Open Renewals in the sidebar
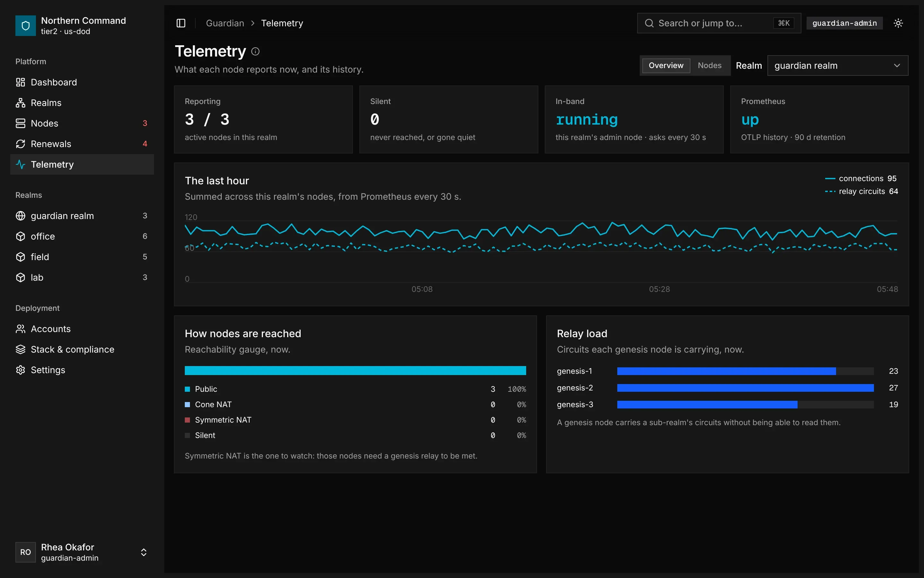The width and height of the screenshot is (924, 578). point(82,144)
